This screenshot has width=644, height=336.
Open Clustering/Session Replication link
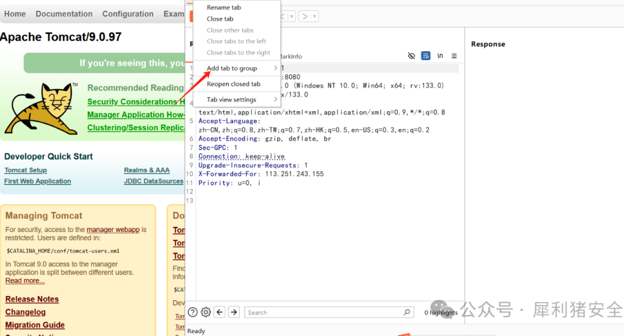tap(136, 128)
